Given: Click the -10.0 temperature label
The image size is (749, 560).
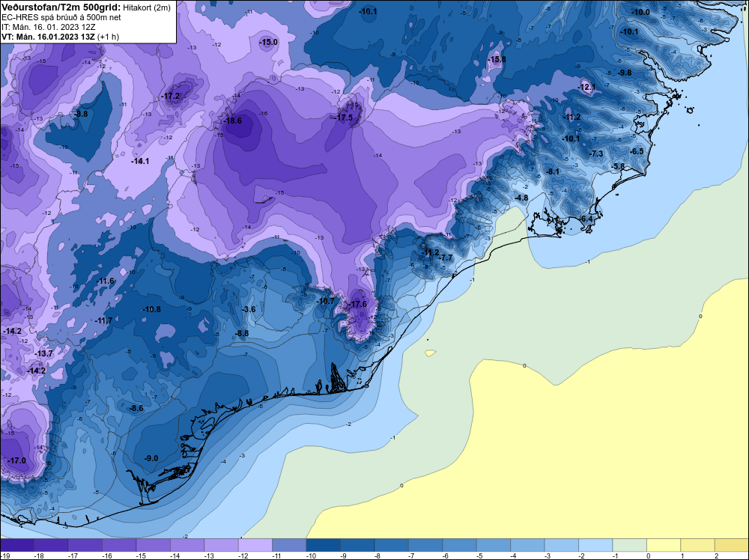Looking at the screenshot, I should [x=641, y=13].
